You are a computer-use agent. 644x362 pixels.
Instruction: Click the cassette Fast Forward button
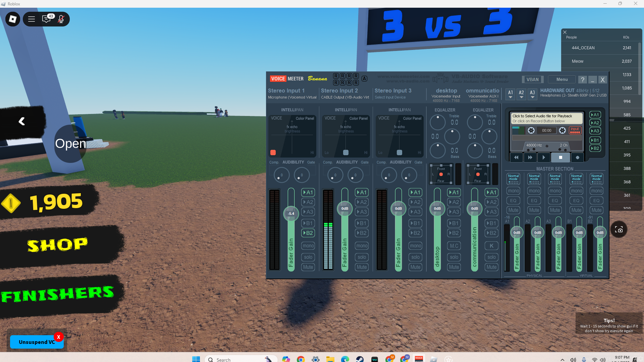coord(530,157)
